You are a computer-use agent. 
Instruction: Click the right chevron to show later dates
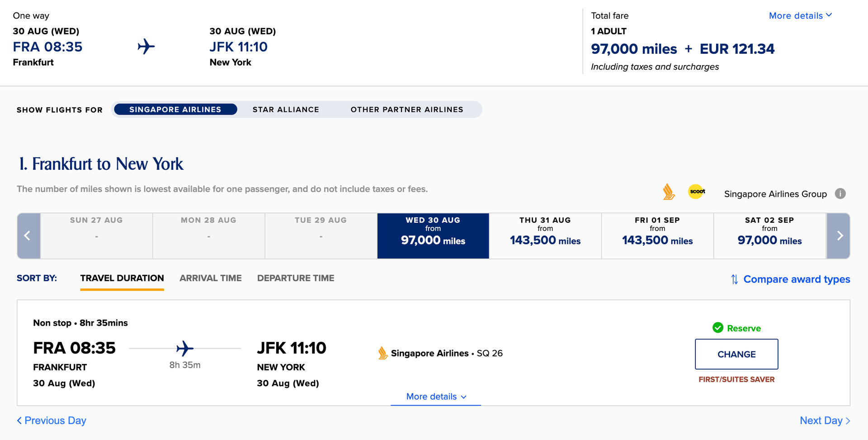(839, 235)
